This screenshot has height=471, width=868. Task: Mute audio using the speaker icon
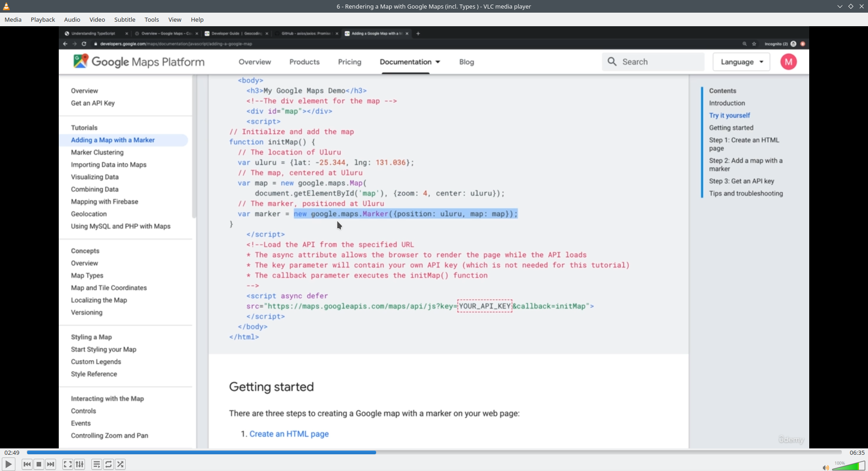pos(826,467)
